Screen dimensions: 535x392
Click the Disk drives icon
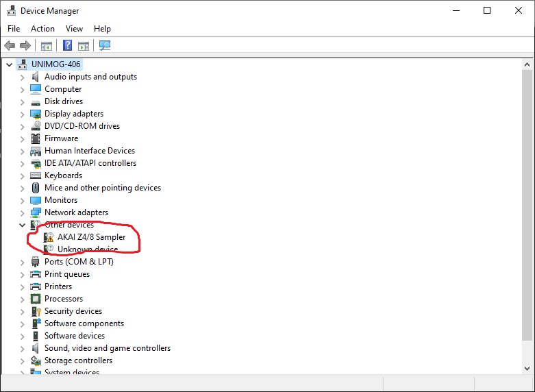click(x=36, y=102)
